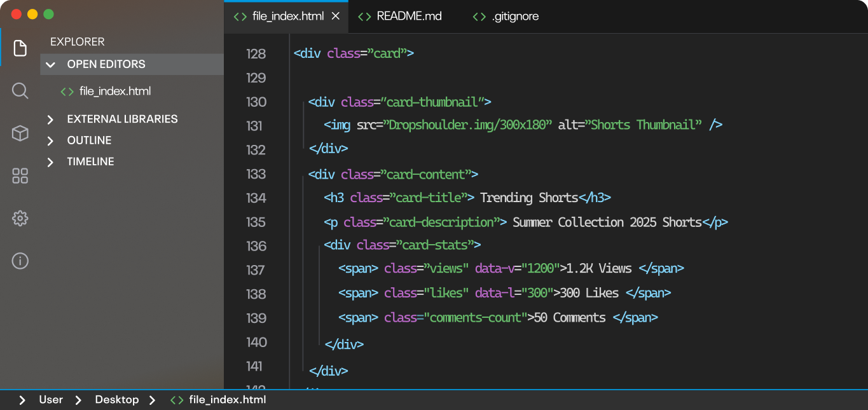
Task: Click the "card-thumbnail" class value
Action: [x=432, y=102]
